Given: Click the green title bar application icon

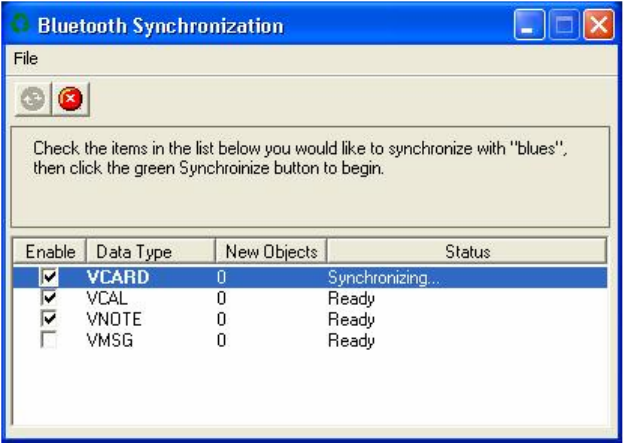Looking at the screenshot, I should click(20, 24).
